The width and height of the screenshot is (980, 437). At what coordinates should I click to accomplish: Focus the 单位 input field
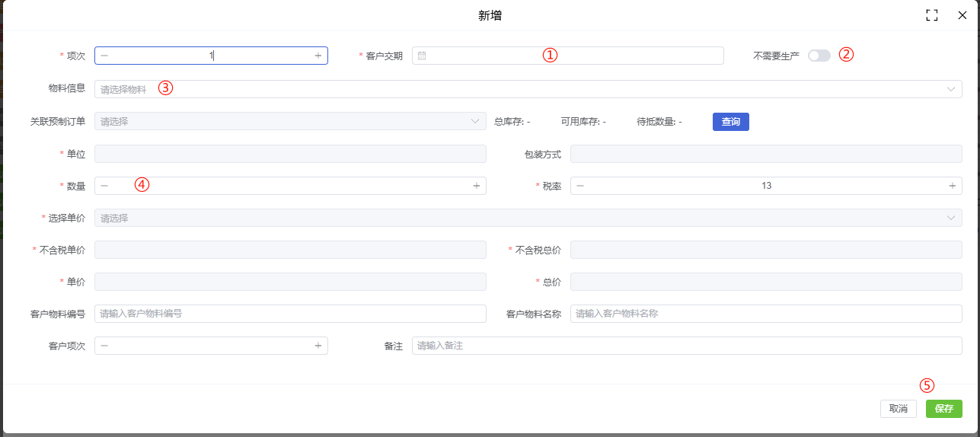pyautogui.click(x=290, y=154)
